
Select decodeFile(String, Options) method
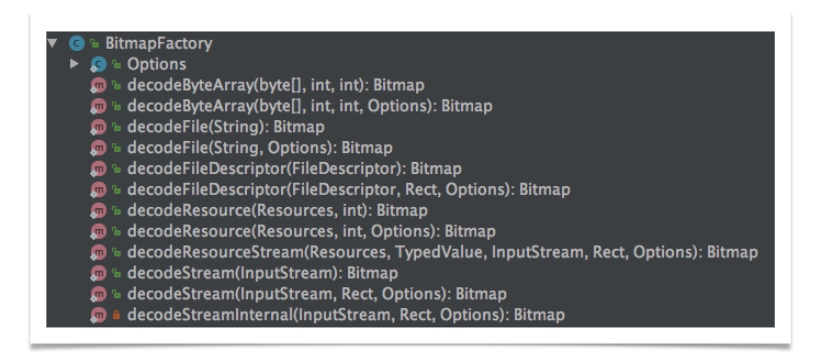point(259,148)
